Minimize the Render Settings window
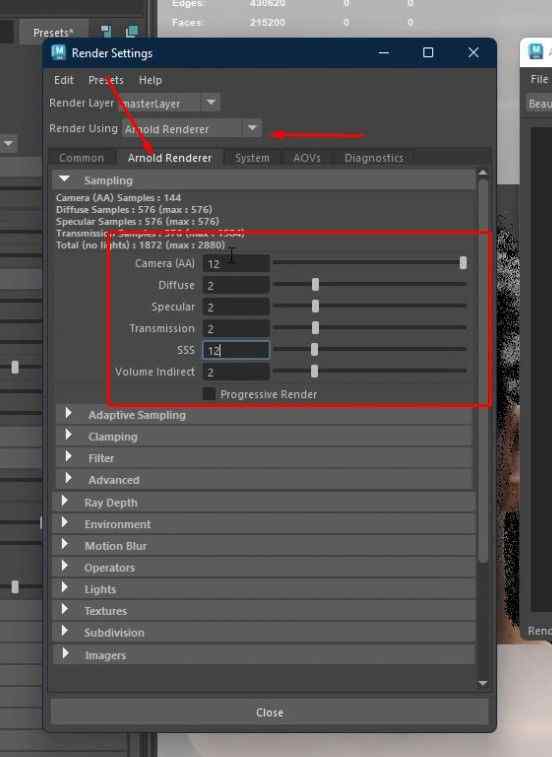The height and width of the screenshot is (757, 552). (384, 52)
